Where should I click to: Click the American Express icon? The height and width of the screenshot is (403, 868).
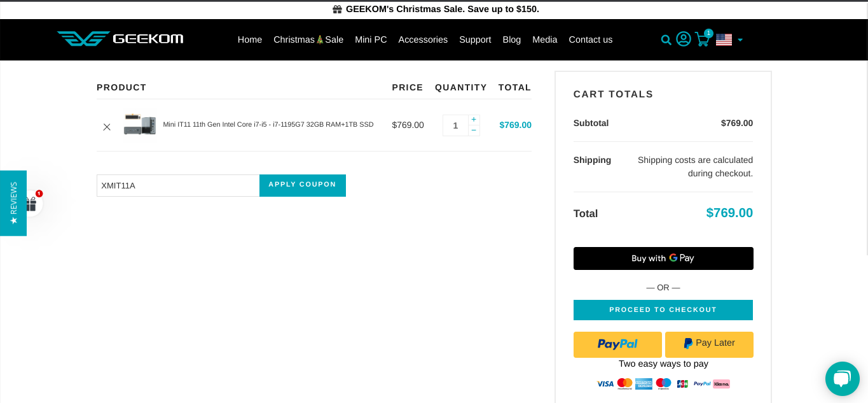[644, 384]
